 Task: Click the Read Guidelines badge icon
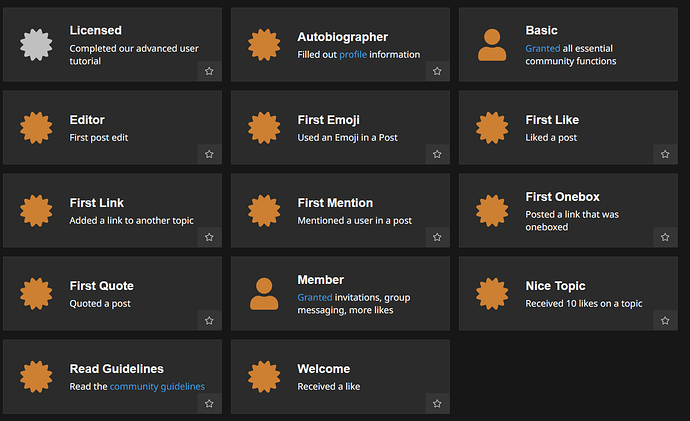tap(36, 377)
